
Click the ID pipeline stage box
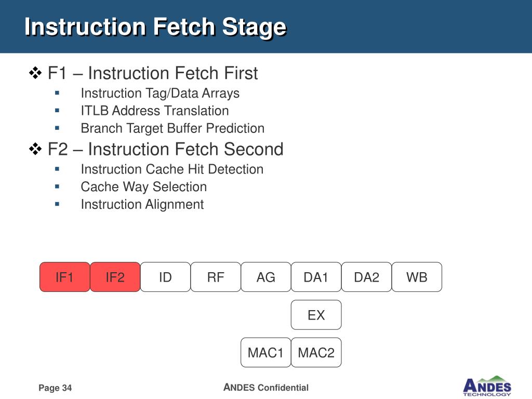click(x=165, y=277)
